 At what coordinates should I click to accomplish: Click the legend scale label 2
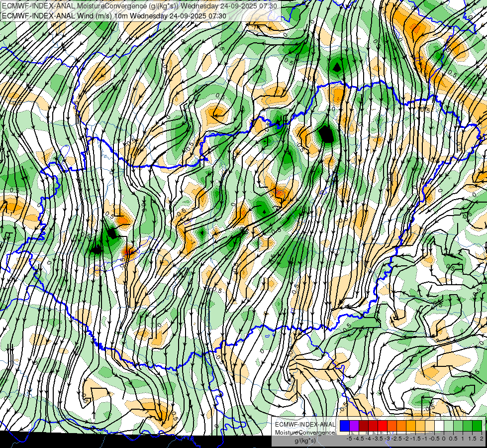pyautogui.click(x=482, y=439)
